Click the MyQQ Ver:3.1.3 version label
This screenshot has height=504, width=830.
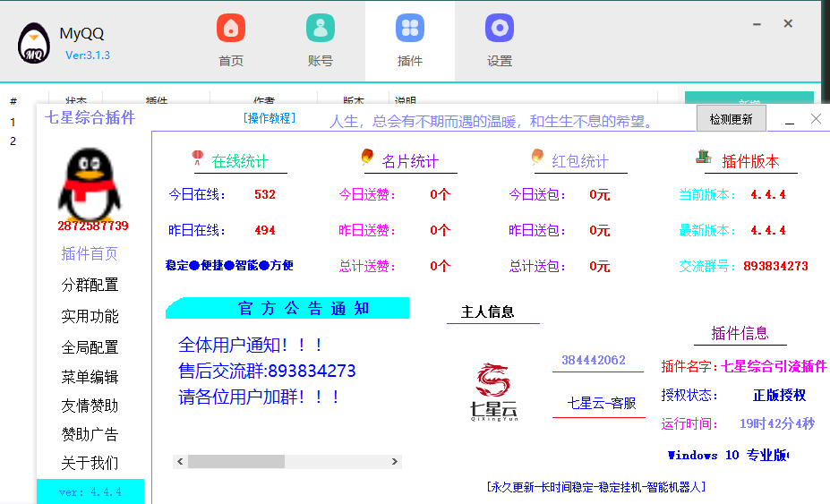(88, 56)
